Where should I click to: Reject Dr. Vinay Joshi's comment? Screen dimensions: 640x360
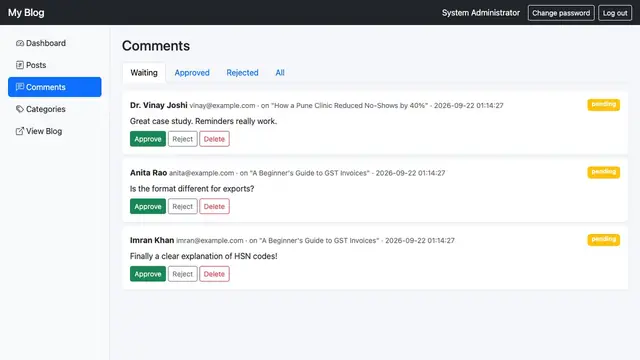182,139
